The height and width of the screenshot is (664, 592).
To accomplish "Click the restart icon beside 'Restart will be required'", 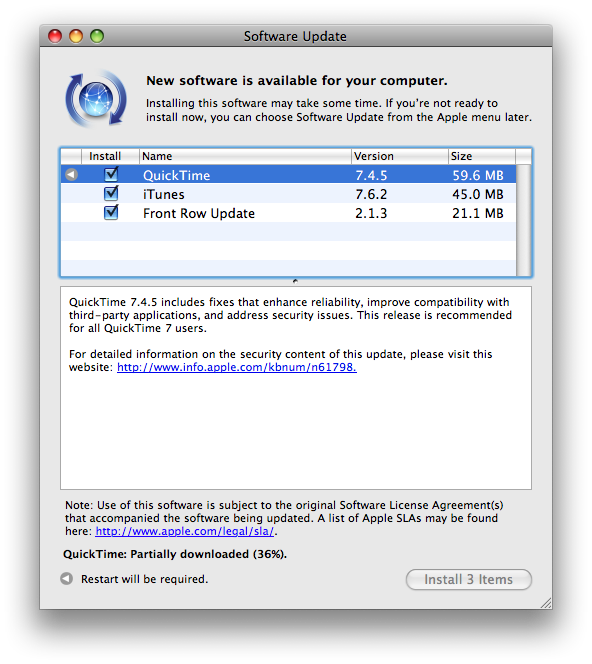I will tap(66, 578).
